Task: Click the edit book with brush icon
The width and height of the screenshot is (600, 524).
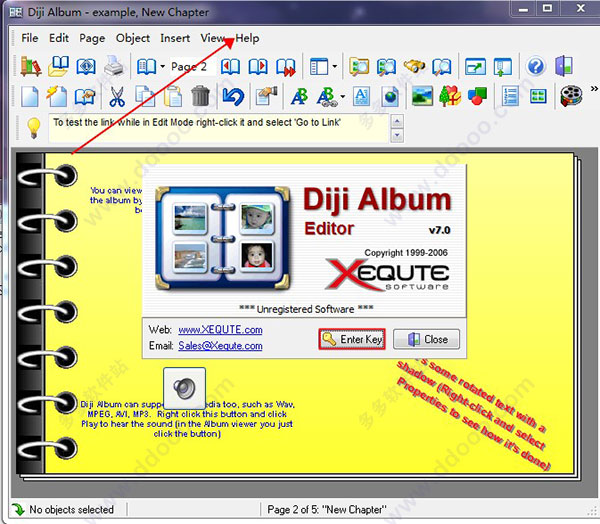Action: click(x=85, y=96)
